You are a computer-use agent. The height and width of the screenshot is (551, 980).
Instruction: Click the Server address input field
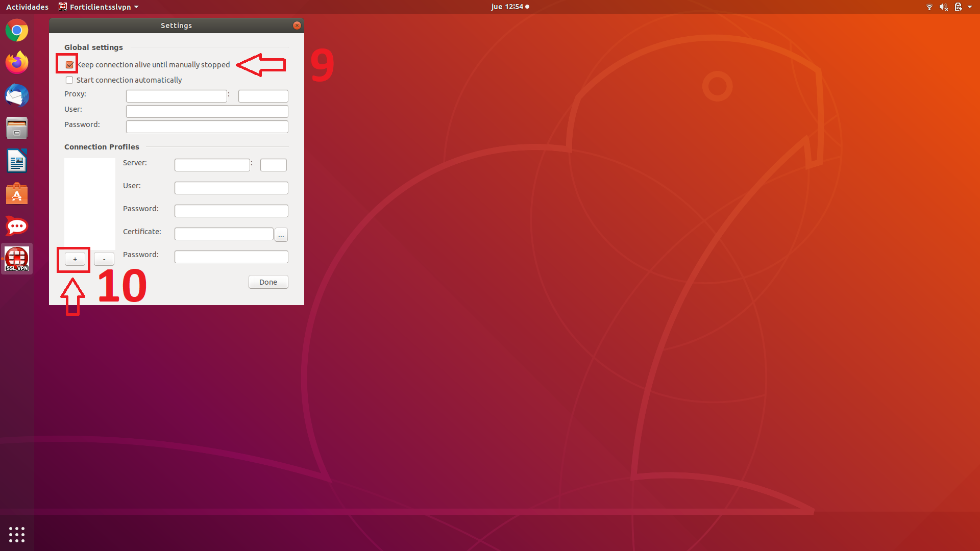pos(212,165)
